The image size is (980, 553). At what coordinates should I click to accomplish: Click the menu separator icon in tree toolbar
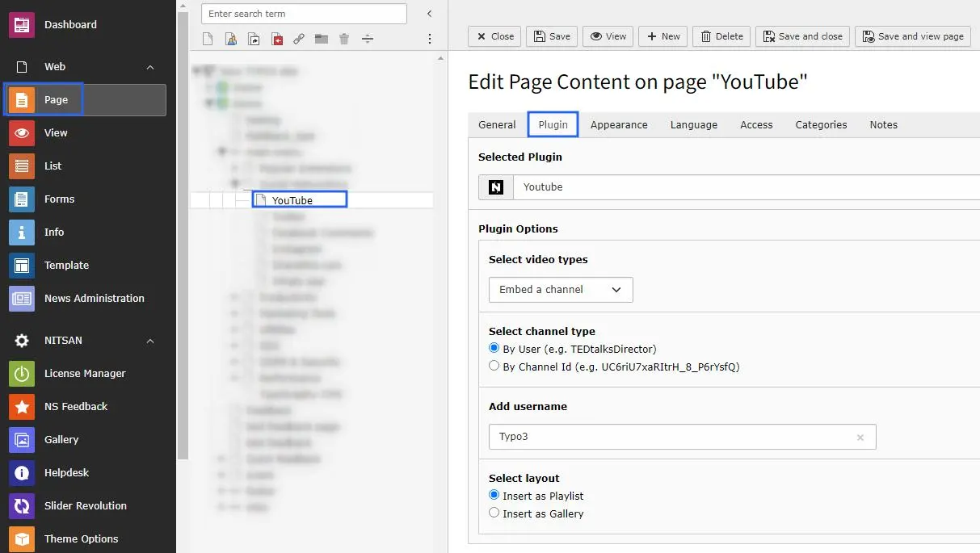click(x=368, y=39)
